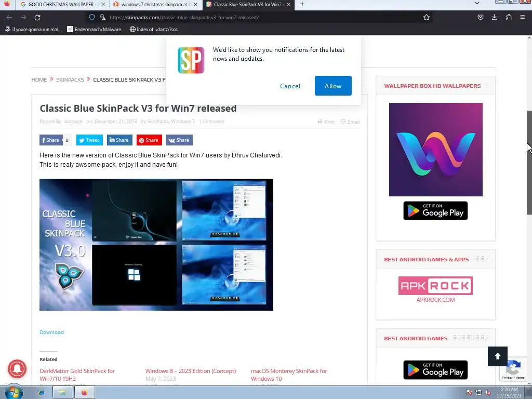Open the Extensions puzzle icon
The width and height of the screenshot is (532, 399).
(x=509, y=17)
